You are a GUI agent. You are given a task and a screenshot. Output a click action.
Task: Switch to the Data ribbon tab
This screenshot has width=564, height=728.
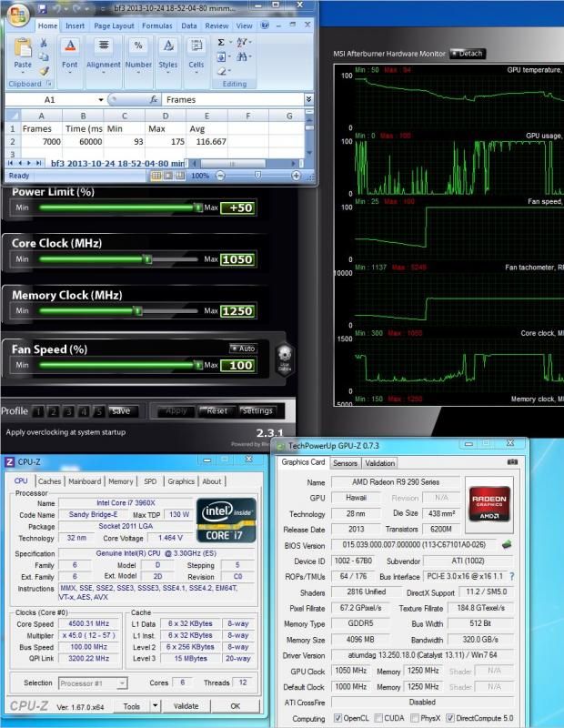(x=188, y=26)
